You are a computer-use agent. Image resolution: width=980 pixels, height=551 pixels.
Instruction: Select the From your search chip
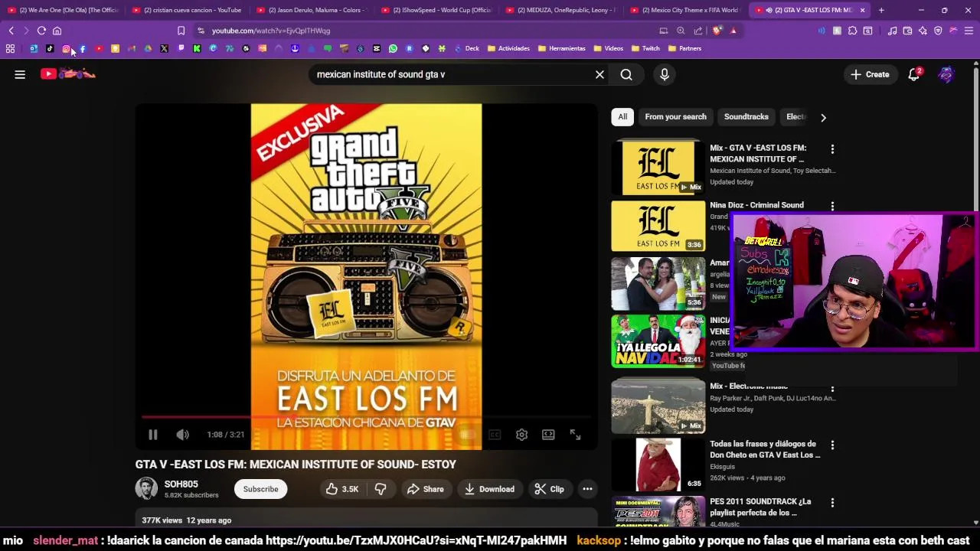coord(675,117)
